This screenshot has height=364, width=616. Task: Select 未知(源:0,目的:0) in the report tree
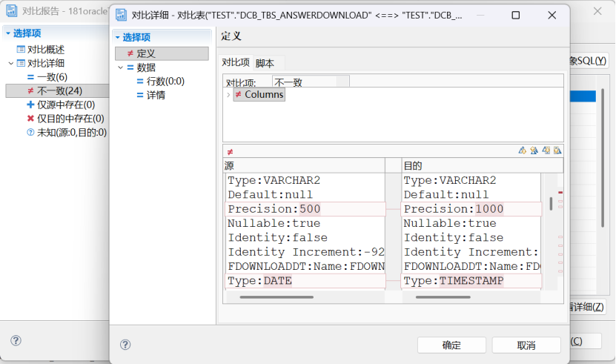pyautogui.click(x=71, y=133)
